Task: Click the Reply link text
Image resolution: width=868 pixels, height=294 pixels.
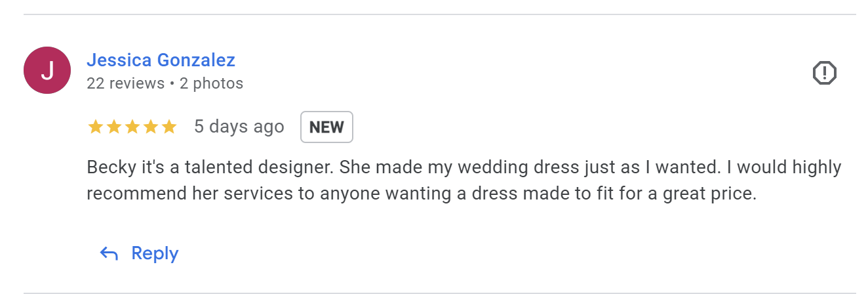Action: (155, 253)
